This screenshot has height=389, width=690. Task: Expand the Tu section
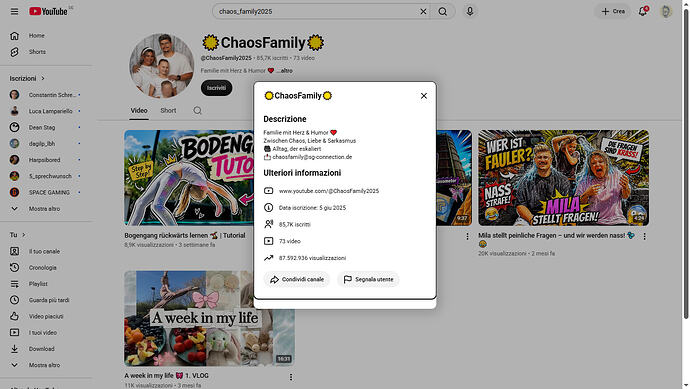(x=18, y=235)
